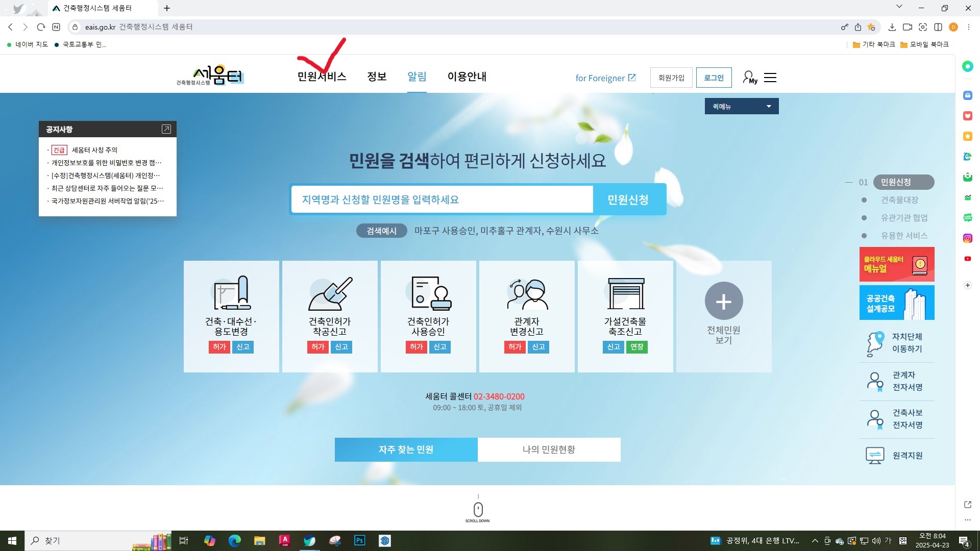Select 유관기관 협업 section dot indicator
This screenshot has width=980, height=551.
tap(864, 218)
